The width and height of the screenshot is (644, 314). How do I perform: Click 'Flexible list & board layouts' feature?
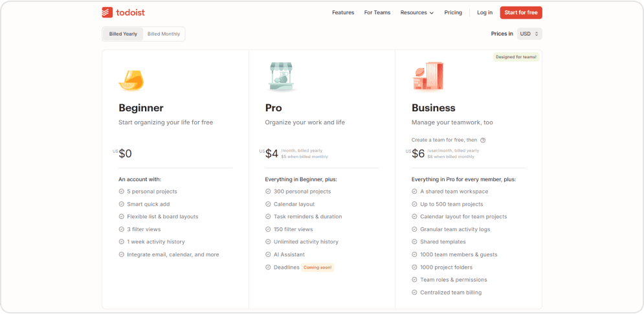(x=162, y=217)
